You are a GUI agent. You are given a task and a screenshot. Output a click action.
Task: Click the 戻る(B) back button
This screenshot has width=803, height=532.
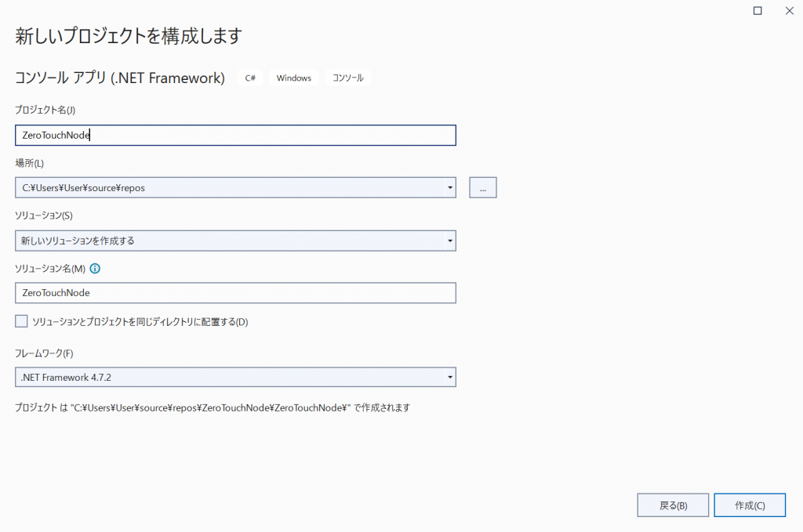672,505
